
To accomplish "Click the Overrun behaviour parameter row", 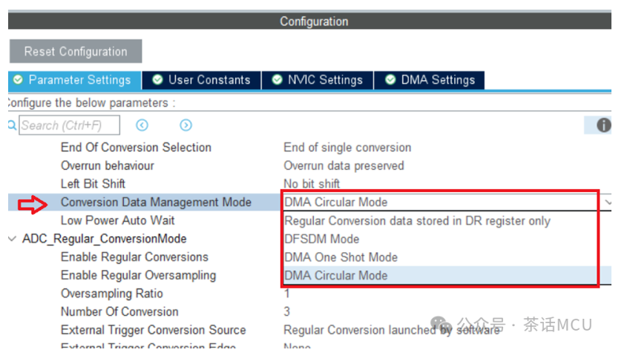I will pos(108,165).
